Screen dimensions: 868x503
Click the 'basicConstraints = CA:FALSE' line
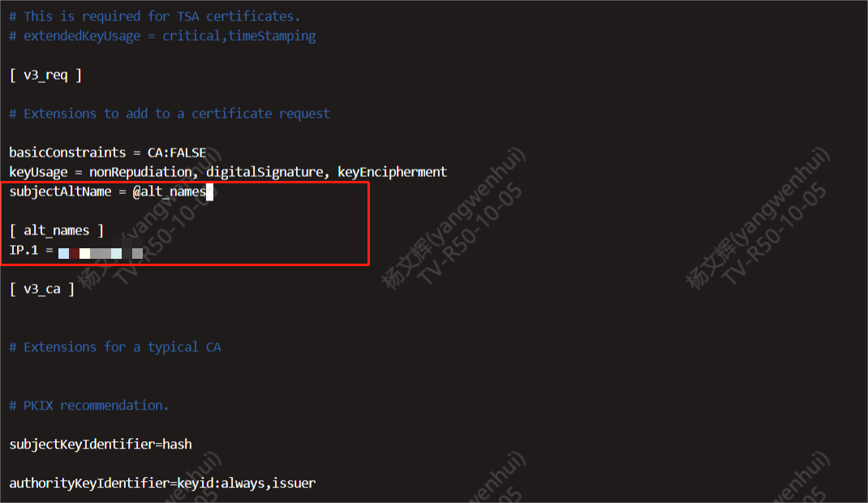click(x=107, y=153)
